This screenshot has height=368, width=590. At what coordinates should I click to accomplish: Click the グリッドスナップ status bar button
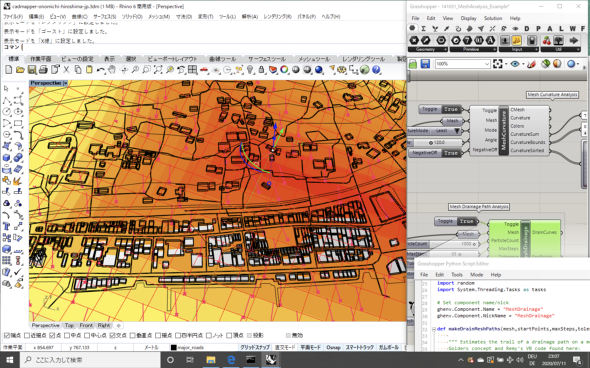pos(255,347)
